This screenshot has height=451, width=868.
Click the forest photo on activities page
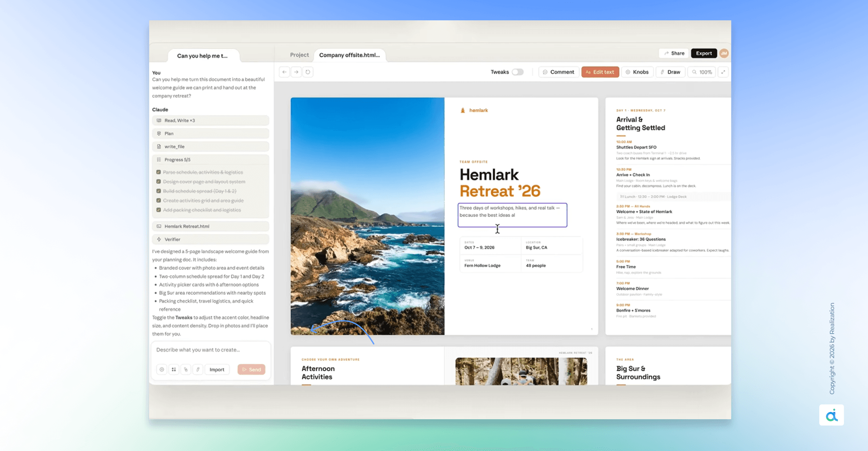pos(521,371)
